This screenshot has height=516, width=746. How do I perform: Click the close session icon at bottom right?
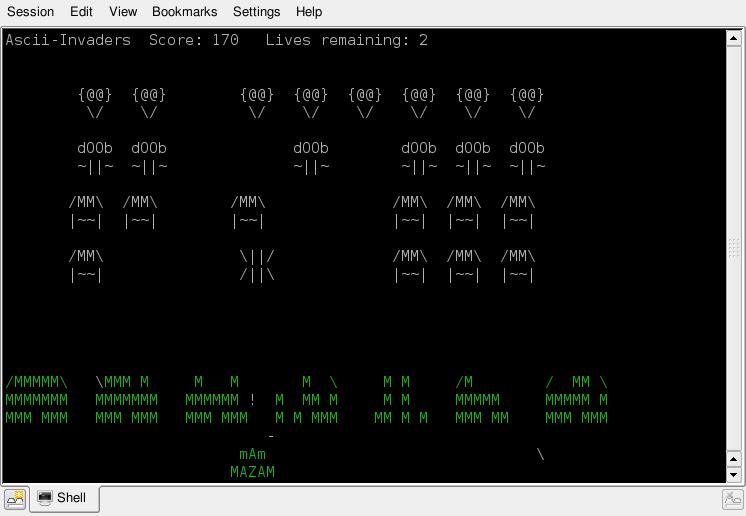coord(732,498)
